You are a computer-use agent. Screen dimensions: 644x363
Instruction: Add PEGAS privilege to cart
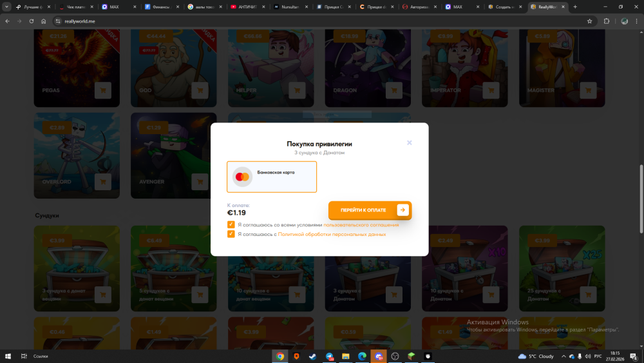click(x=102, y=90)
